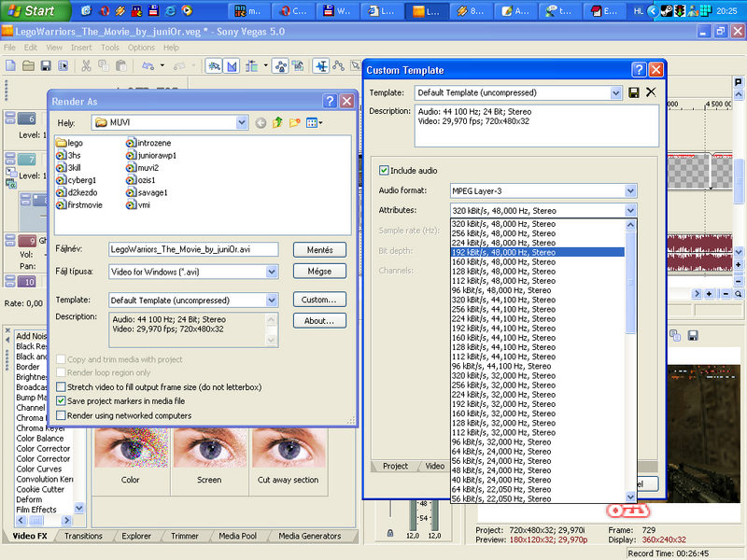Click the Open folder icon in Vegas toolbar
This screenshot has width=747, height=560.
pyautogui.click(x=28, y=65)
